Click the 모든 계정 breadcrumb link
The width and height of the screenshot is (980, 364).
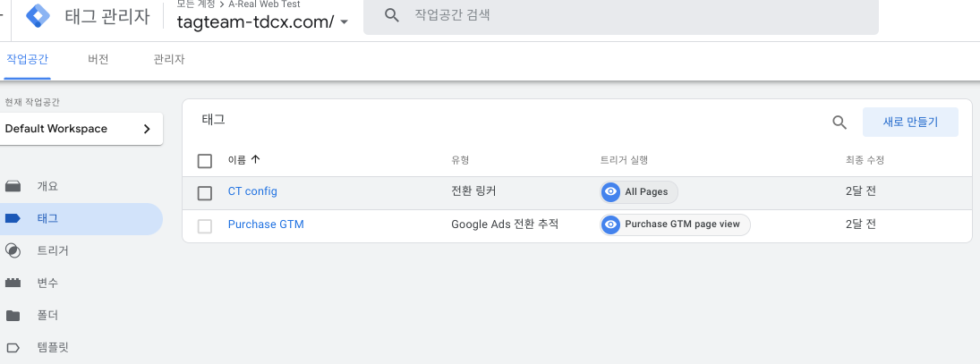(196, 4)
